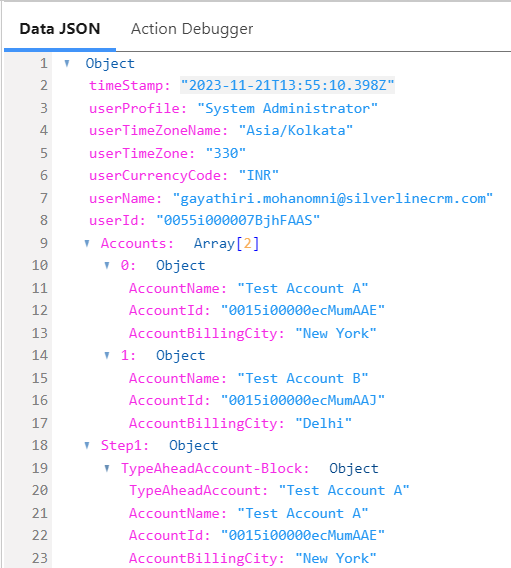
Task: Select the value "Test Account B"
Action: tap(303, 378)
